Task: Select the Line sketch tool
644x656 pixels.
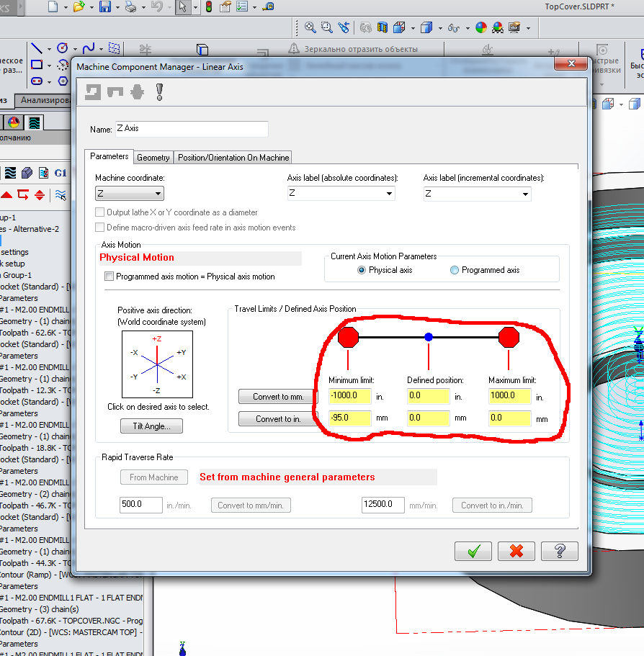Action: pyautogui.click(x=37, y=48)
